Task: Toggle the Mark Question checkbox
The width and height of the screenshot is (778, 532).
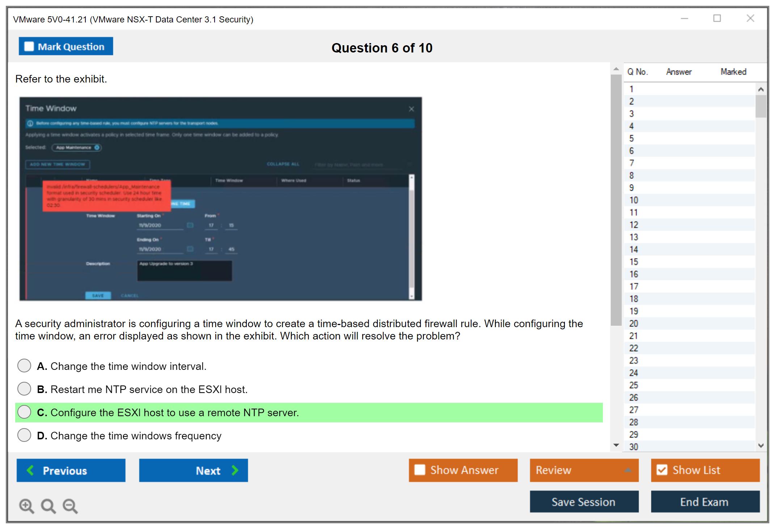Action: (x=29, y=46)
